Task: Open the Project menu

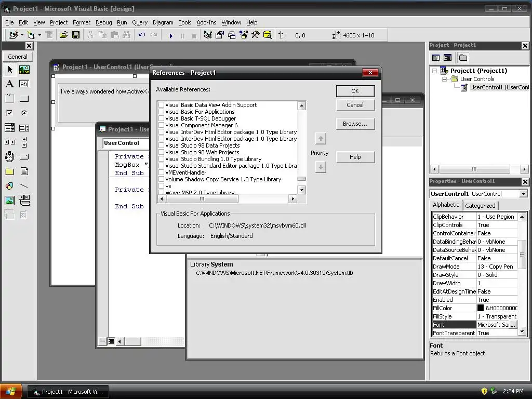Action: (x=59, y=22)
